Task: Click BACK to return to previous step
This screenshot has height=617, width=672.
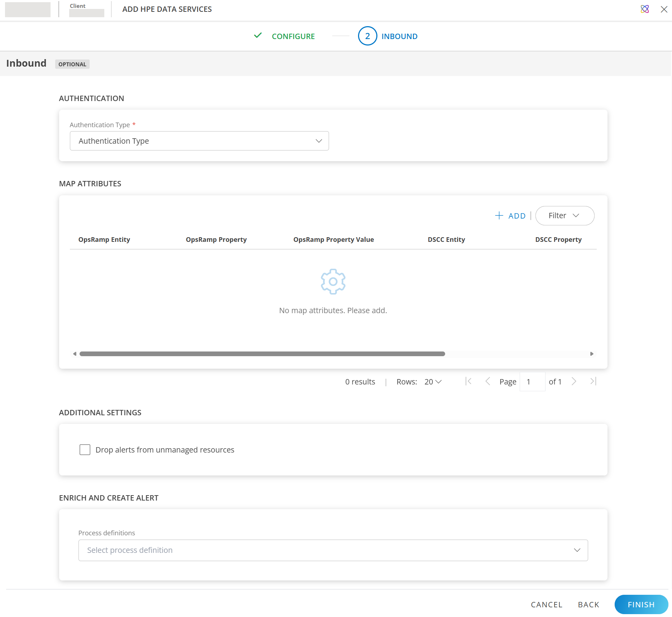Action: [588, 604]
